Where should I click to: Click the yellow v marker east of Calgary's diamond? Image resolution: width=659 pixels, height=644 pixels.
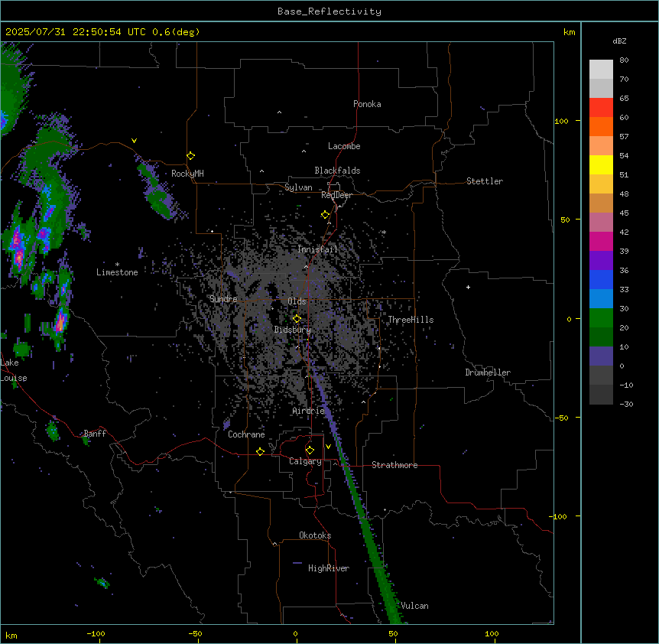[328, 447]
